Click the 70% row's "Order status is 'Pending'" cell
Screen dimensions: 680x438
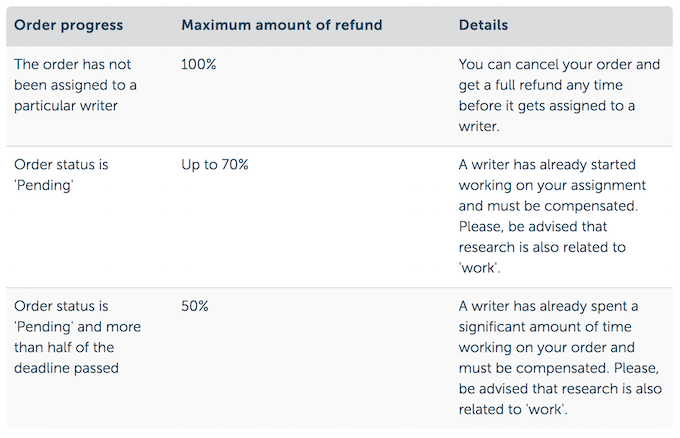[61, 174]
